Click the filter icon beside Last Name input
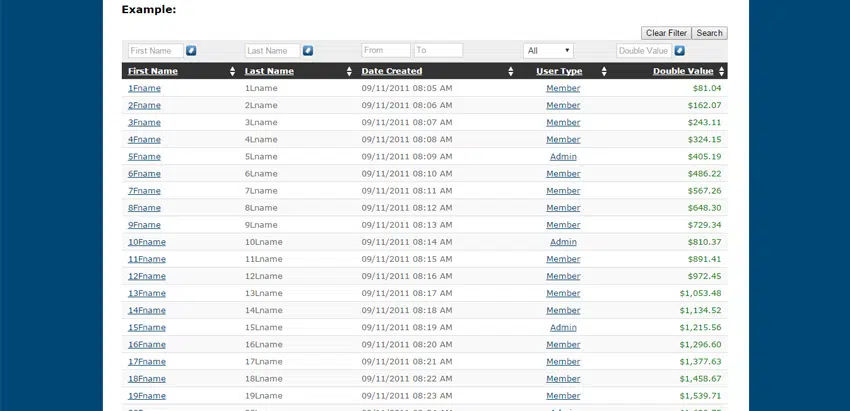The height and width of the screenshot is (411, 850). (x=308, y=50)
